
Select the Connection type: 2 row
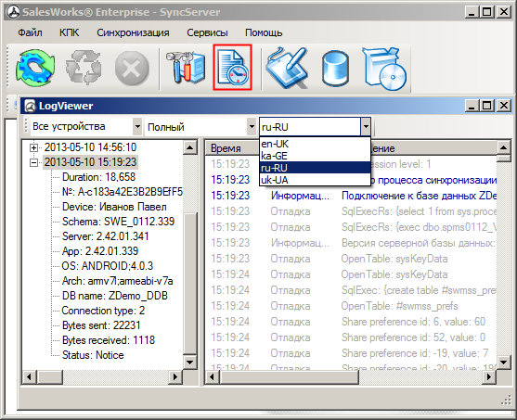pyautogui.click(x=103, y=311)
